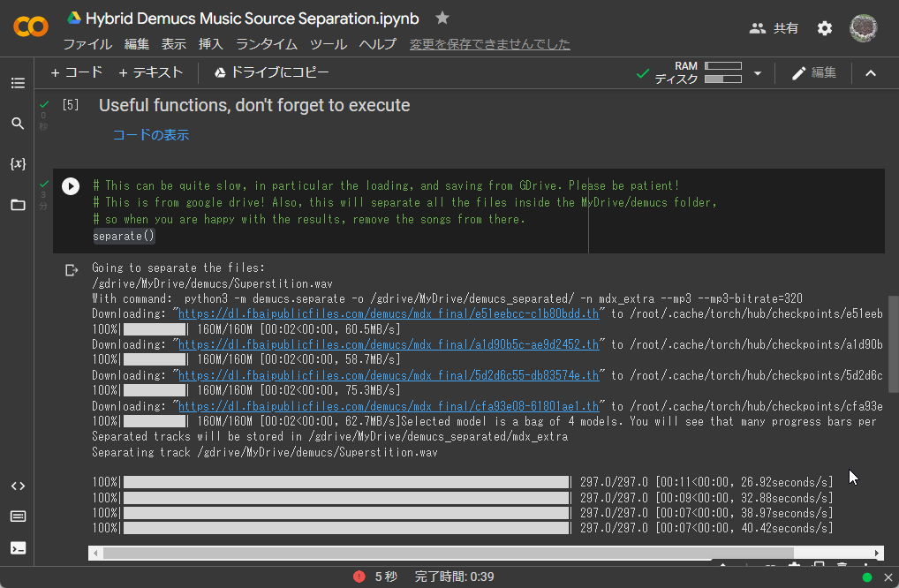Click the 共有 share button
This screenshot has width=899, height=588.
coord(774,28)
